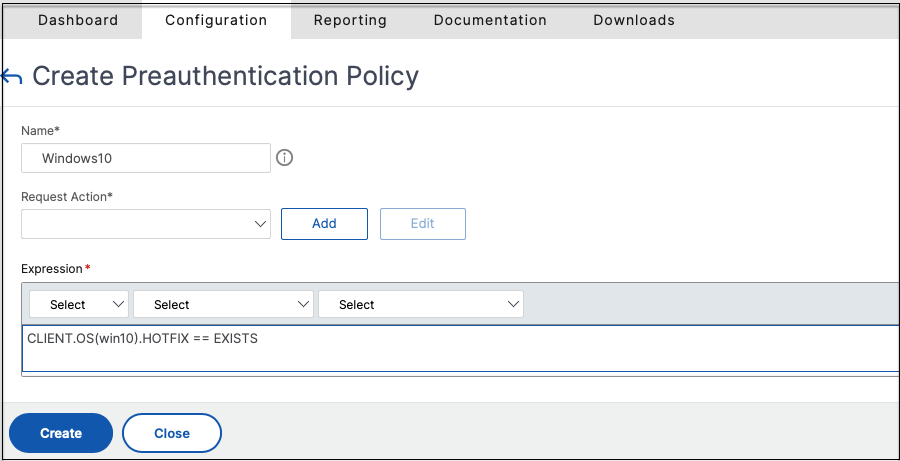Switch to the Configuration tab
The image size is (900, 461).
(x=216, y=20)
